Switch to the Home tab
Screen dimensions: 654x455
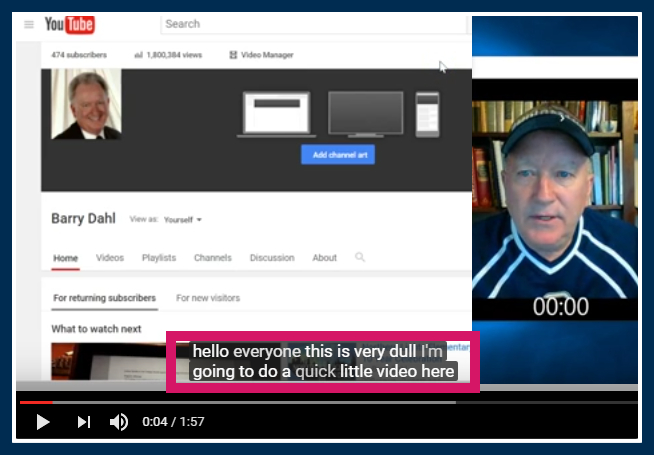[65, 258]
